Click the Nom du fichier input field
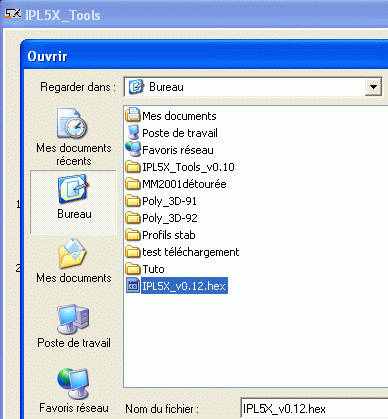This screenshot has height=419, width=388. [314, 409]
